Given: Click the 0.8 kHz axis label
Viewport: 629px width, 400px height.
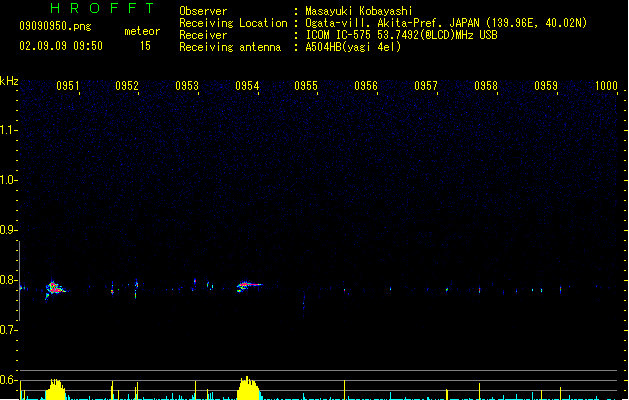Looking at the screenshot, I should 8,280.
